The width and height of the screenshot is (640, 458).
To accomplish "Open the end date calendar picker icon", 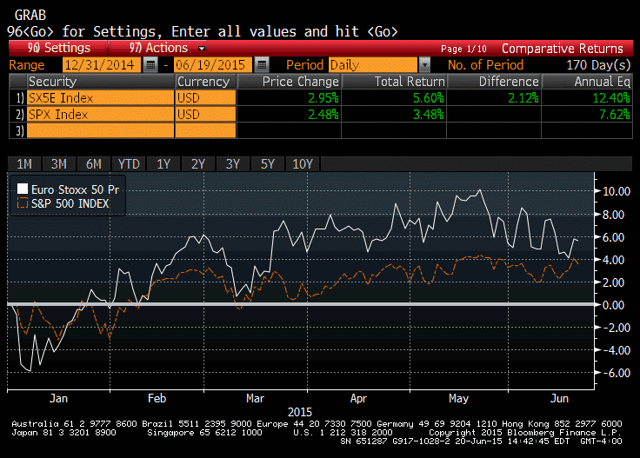I will (262, 65).
